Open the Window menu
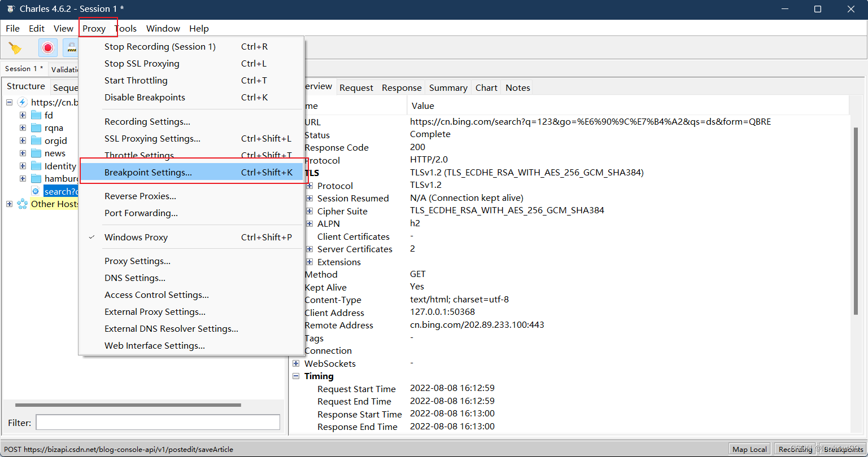The height and width of the screenshot is (457, 868). pos(163,28)
